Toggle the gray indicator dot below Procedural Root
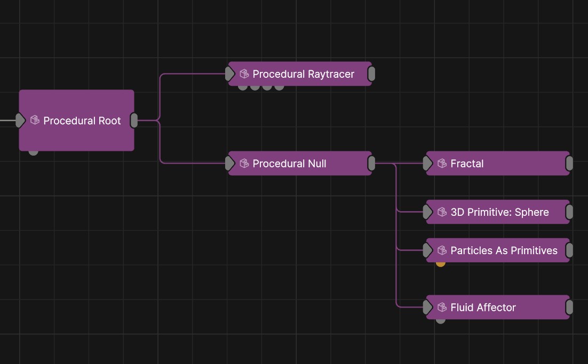 [x=33, y=151]
